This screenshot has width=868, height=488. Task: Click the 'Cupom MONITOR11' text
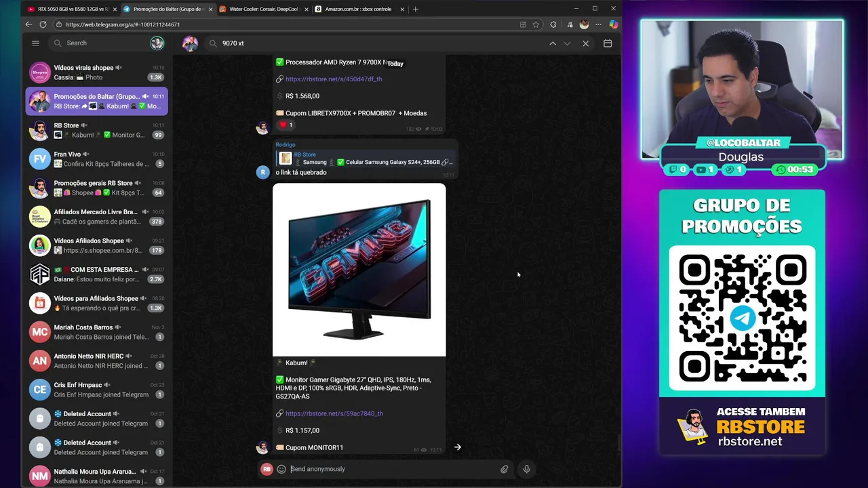(x=314, y=448)
